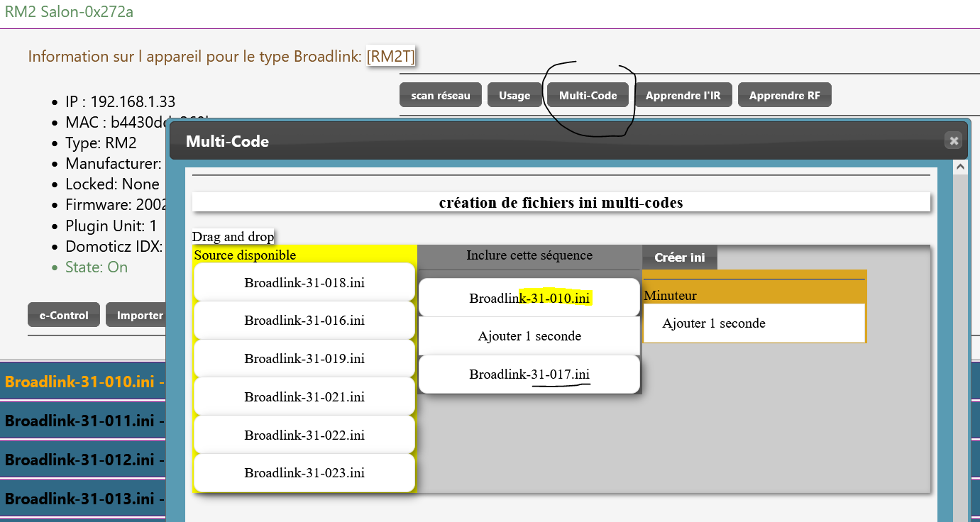Click the Locked: None entry
The height and width of the screenshot is (522, 980).
(x=112, y=184)
